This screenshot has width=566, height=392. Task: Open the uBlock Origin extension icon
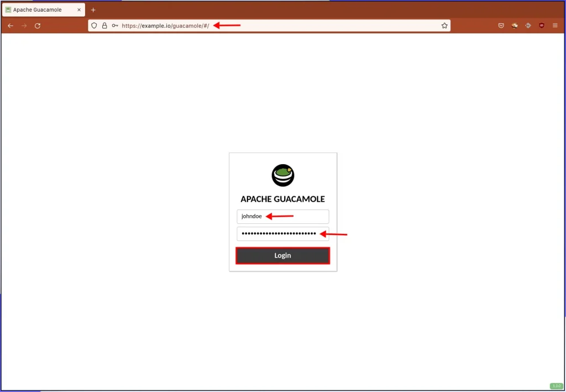click(x=541, y=25)
